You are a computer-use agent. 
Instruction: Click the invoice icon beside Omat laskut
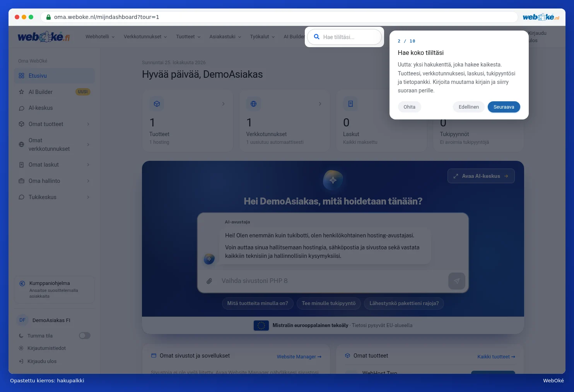click(21, 165)
